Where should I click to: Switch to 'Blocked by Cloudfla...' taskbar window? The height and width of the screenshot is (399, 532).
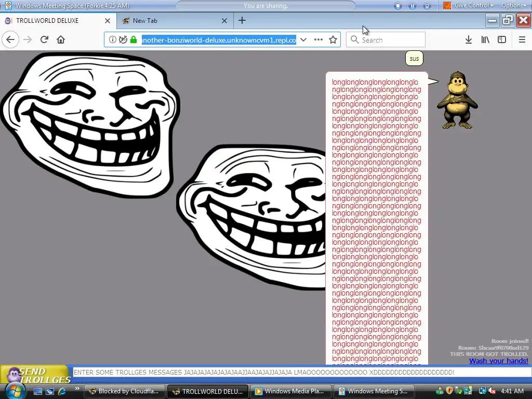click(x=124, y=391)
